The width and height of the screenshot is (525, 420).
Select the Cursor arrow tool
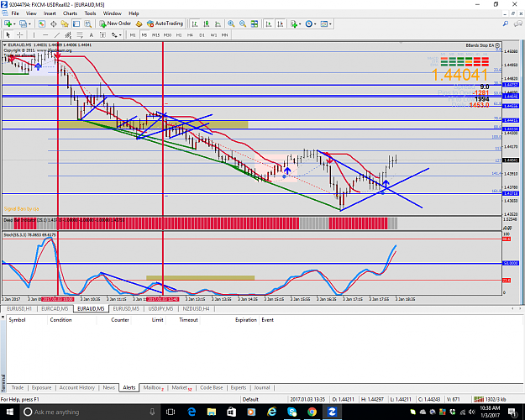(8, 34)
